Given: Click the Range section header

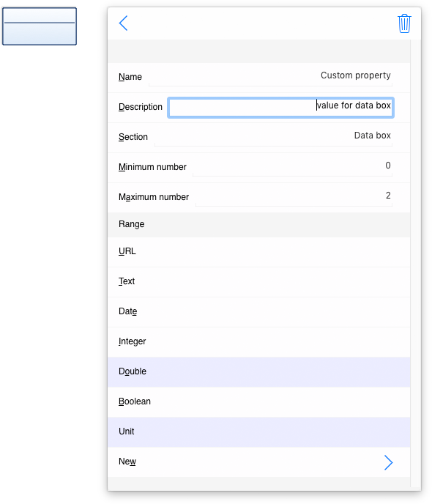Looking at the screenshot, I should point(259,224).
